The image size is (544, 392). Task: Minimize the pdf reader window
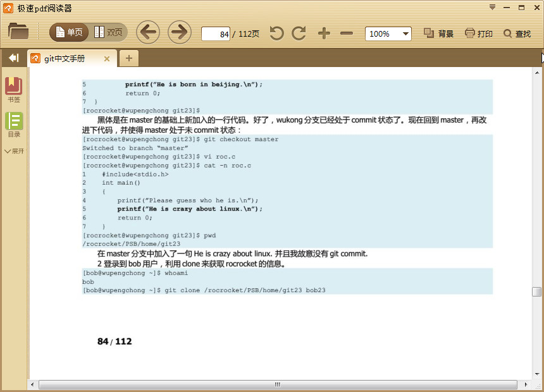pyautogui.click(x=507, y=8)
